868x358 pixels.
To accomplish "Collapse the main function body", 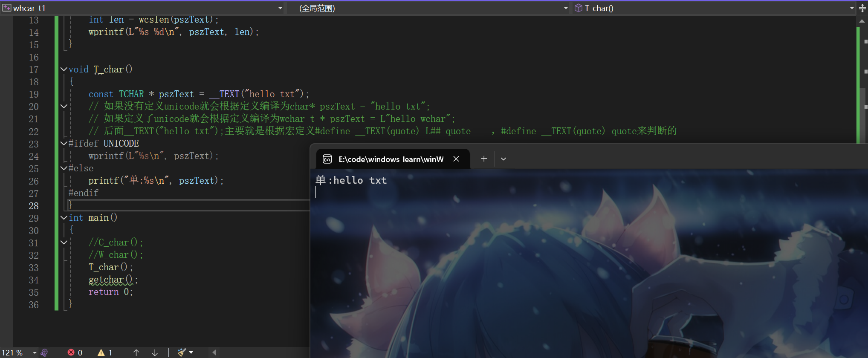I will coord(64,217).
